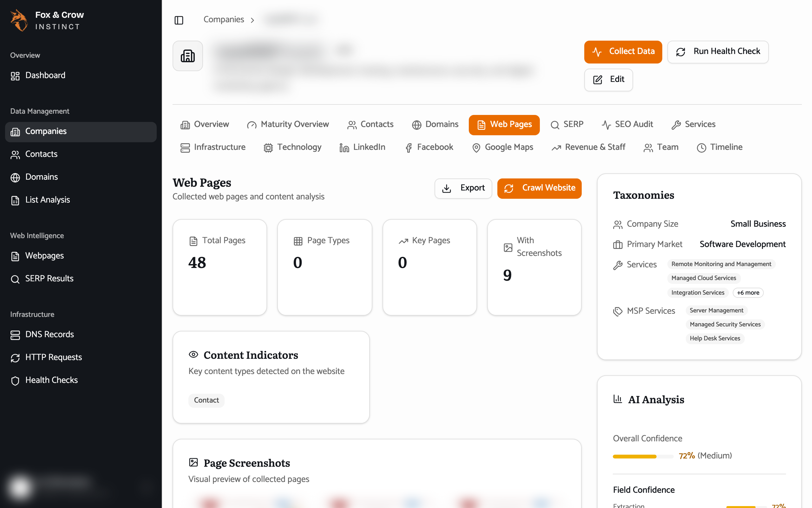Click the blurred user avatar
The width and height of the screenshot is (812, 508).
(x=20, y=488)
